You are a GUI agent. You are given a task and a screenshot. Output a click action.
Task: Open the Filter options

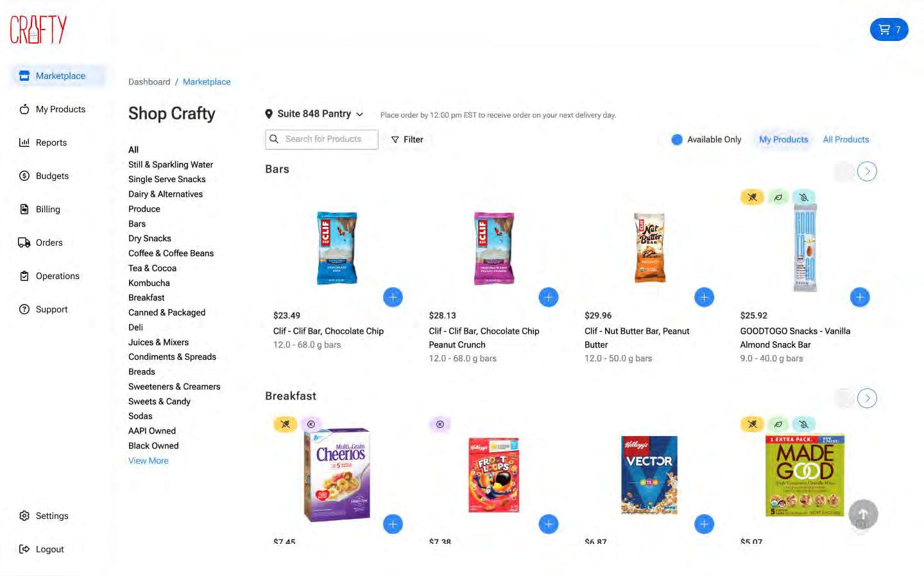coord(407,140)
